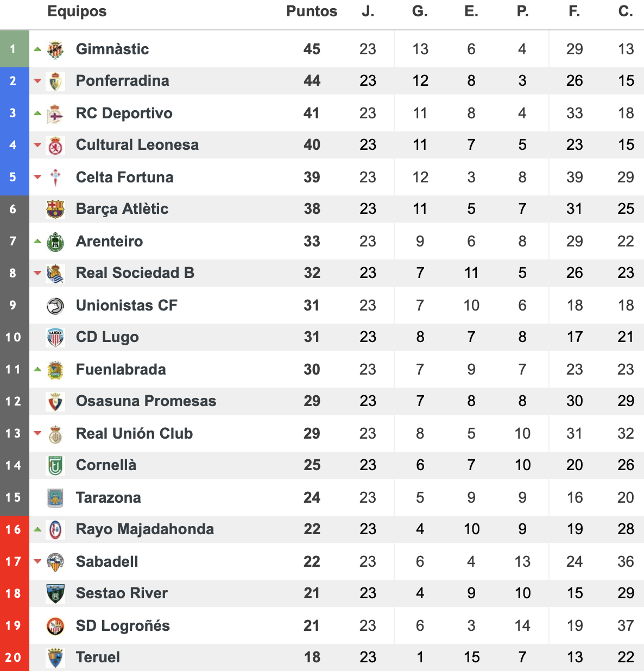Click the CD Lugo crest icon
Image resolution: width=644 pixels, height=671 pixels.
point(55,337)
